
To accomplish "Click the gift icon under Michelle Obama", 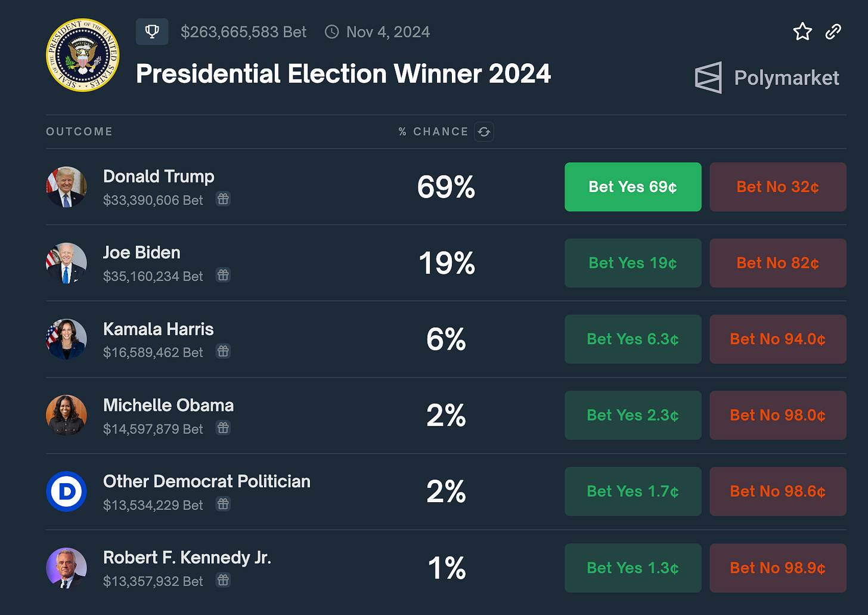I will pyautogui.click(x=223, y=428).
